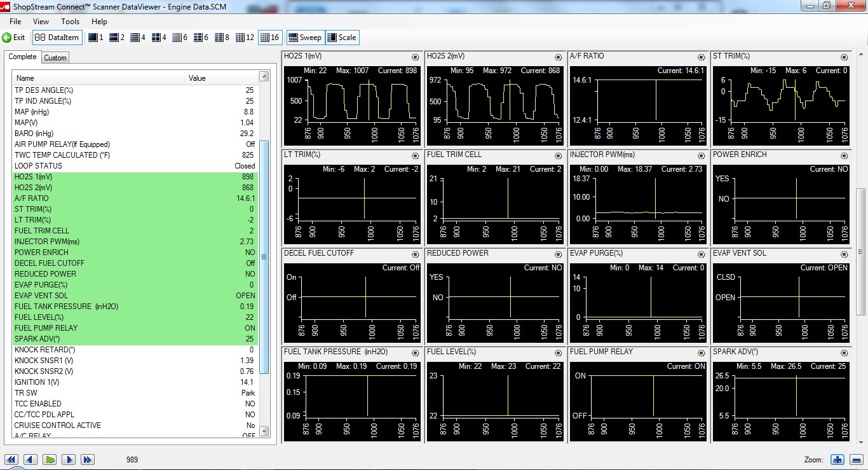Select the KNOCK RETARD(°) row
The image size is (868, 470).
coord(135,350)
